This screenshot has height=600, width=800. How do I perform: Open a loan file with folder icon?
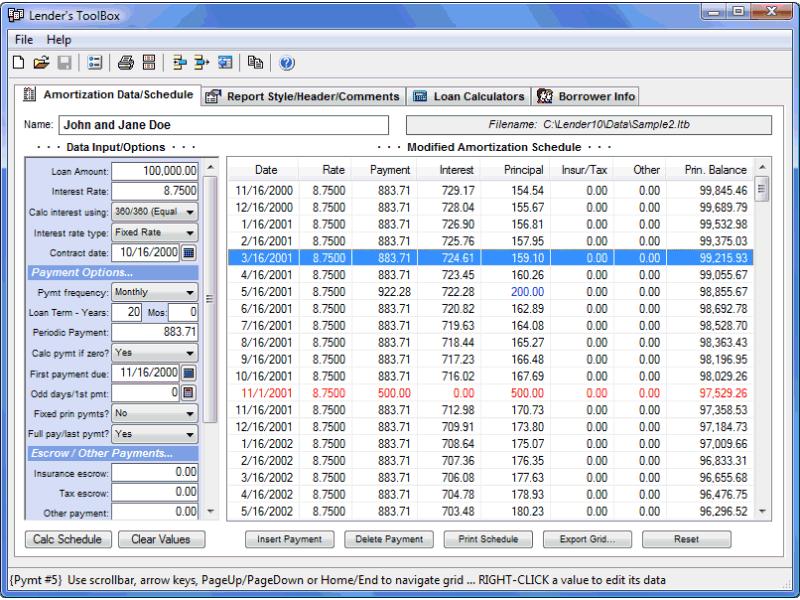41,63
